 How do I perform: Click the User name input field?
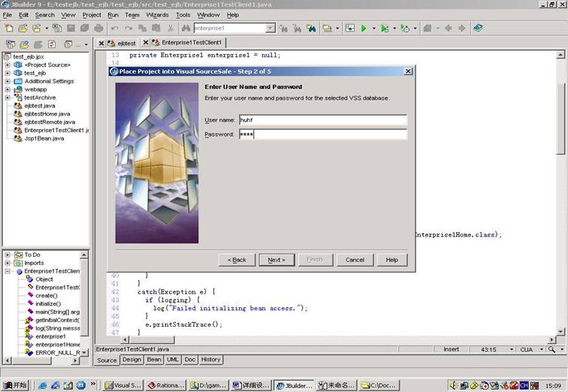click(323, 120)
